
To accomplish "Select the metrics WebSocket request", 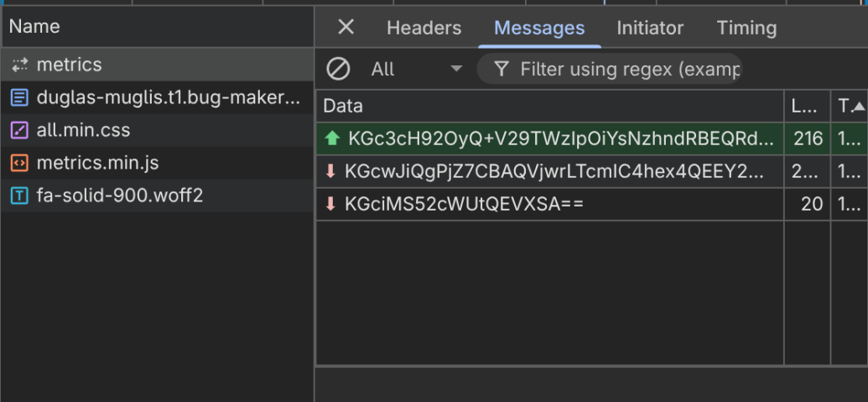I will coord(157,65).
